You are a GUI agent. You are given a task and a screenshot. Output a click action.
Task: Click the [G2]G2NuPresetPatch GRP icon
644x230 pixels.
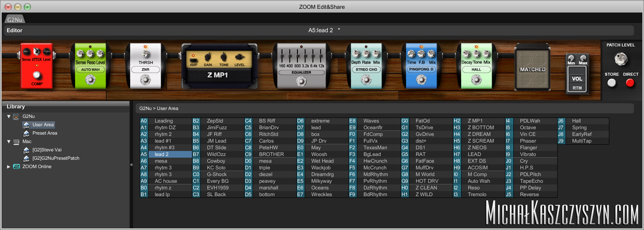pyautogui.click(x=26, y=158)
